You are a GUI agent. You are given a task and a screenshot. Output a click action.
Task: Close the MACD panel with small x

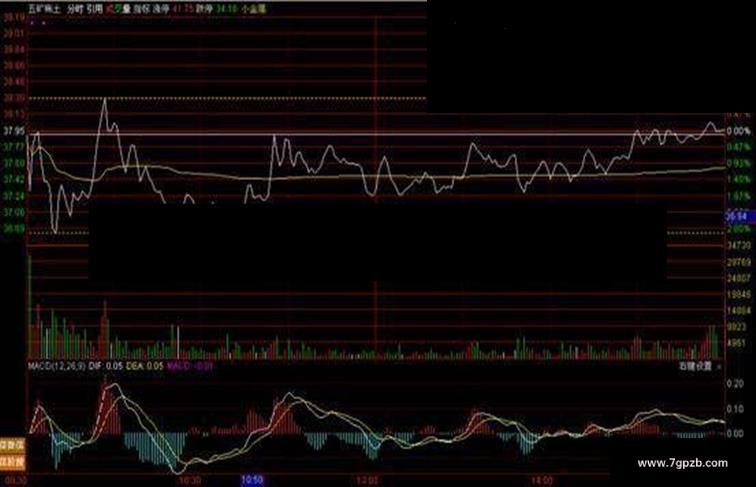719,366
